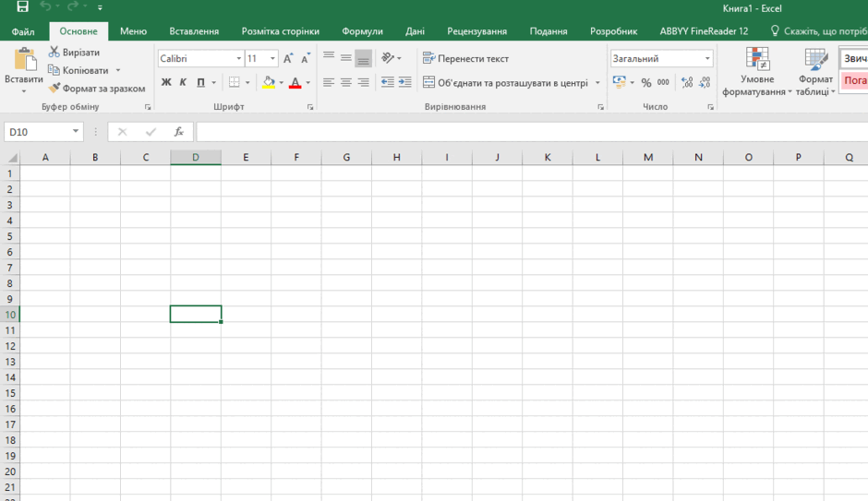Decrease font size with the small A

pyautogui.click(x=306, y=58)
